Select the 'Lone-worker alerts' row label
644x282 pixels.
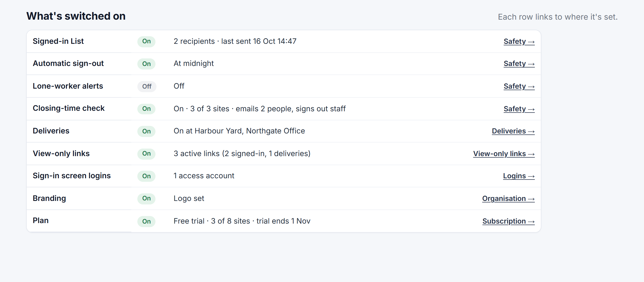point(68,86)
